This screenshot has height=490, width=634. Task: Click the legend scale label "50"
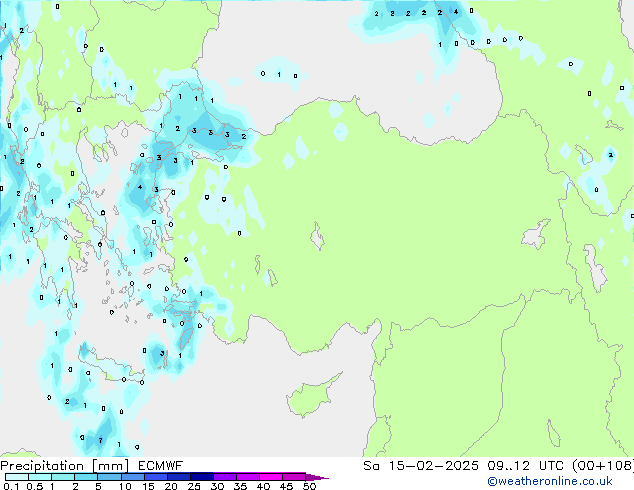tap(309, 486)
